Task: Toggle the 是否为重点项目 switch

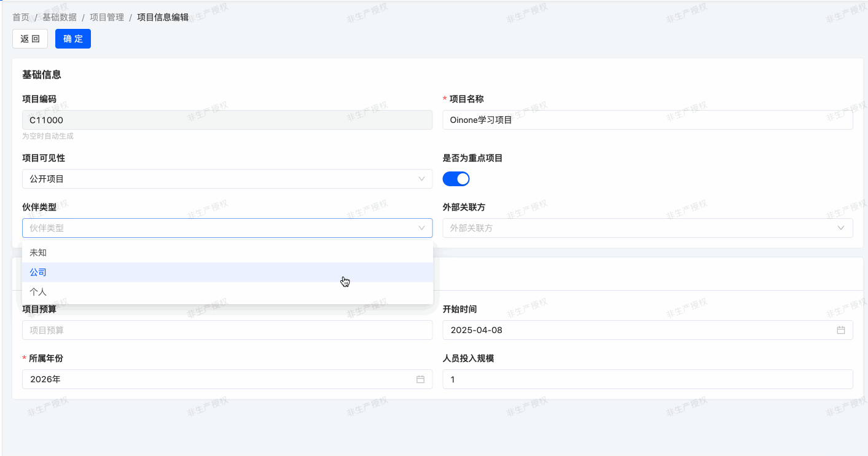Action: [456, 179]
